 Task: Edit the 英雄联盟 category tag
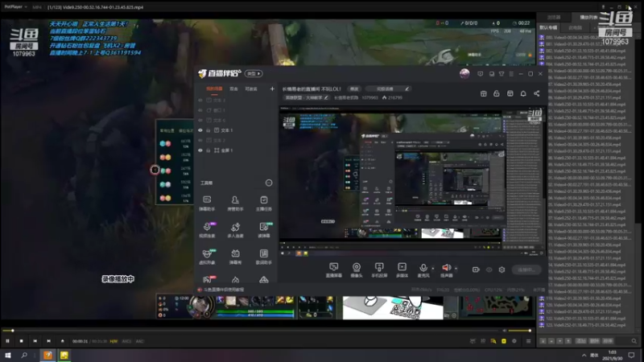pyautogui.click(x=307, y=97)
